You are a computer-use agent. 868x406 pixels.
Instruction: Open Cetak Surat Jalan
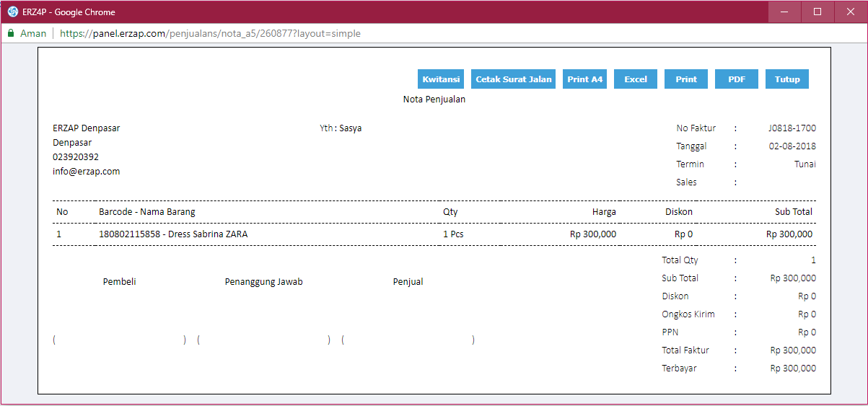(x=514, y=79)
